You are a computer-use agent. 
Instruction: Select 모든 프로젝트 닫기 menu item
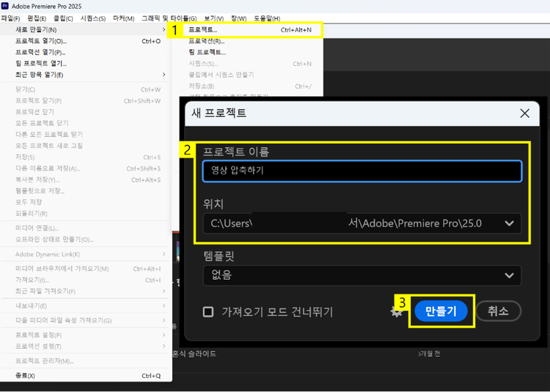[86, 123]
